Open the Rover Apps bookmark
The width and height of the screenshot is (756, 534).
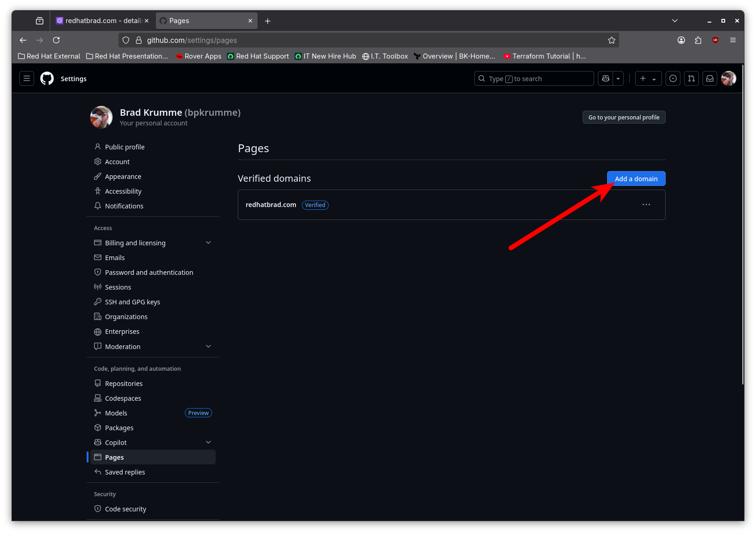[x=199, y=56]
